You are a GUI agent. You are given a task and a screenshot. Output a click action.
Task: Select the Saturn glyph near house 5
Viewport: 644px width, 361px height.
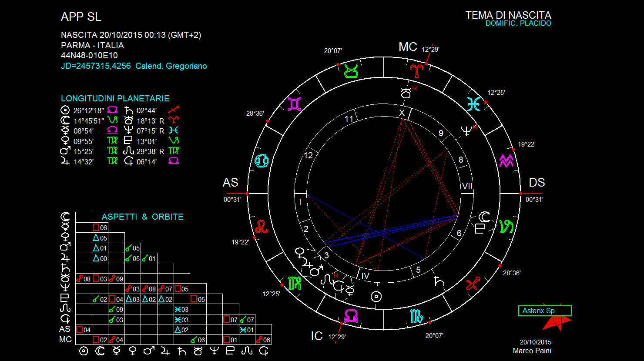coord(439,281)
